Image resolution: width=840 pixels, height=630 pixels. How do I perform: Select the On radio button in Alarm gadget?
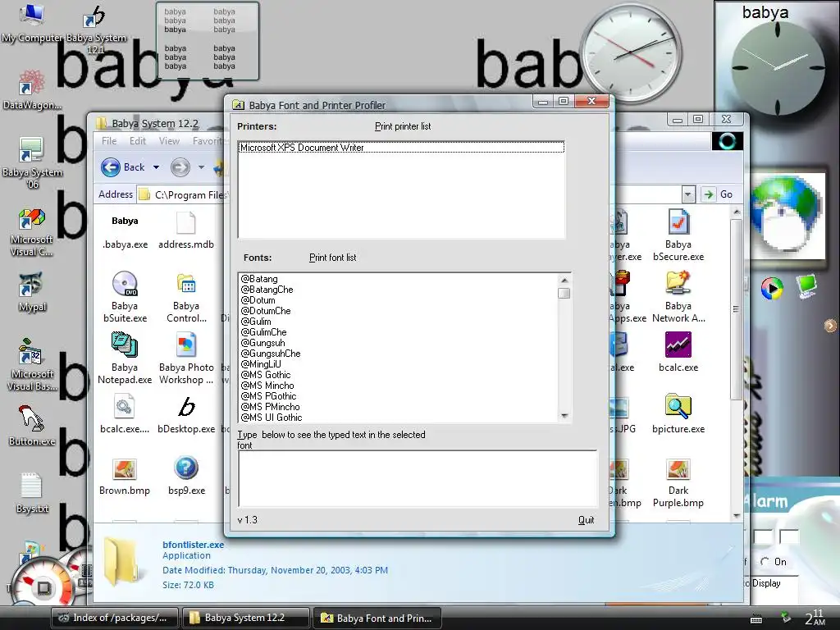(765, 562)
